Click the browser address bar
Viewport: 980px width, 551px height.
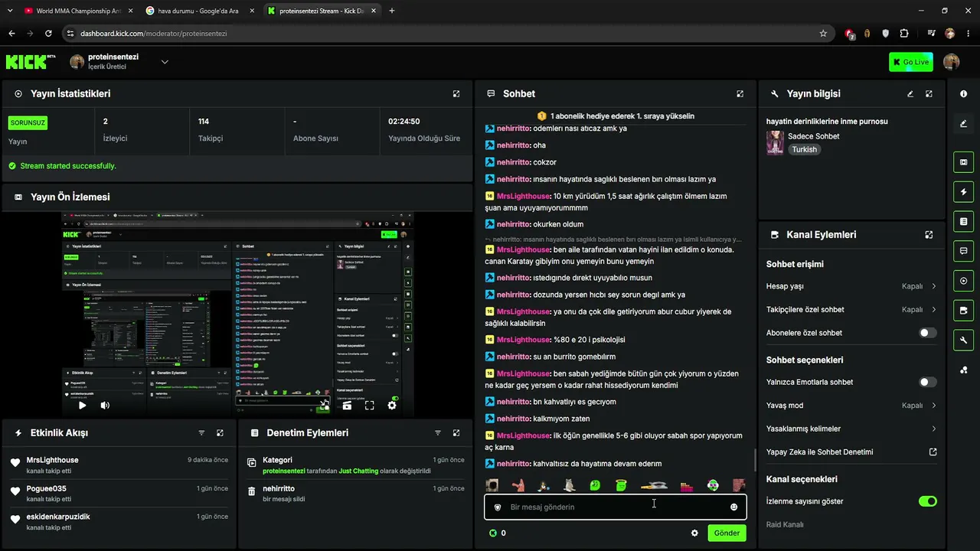click(444, 34)
